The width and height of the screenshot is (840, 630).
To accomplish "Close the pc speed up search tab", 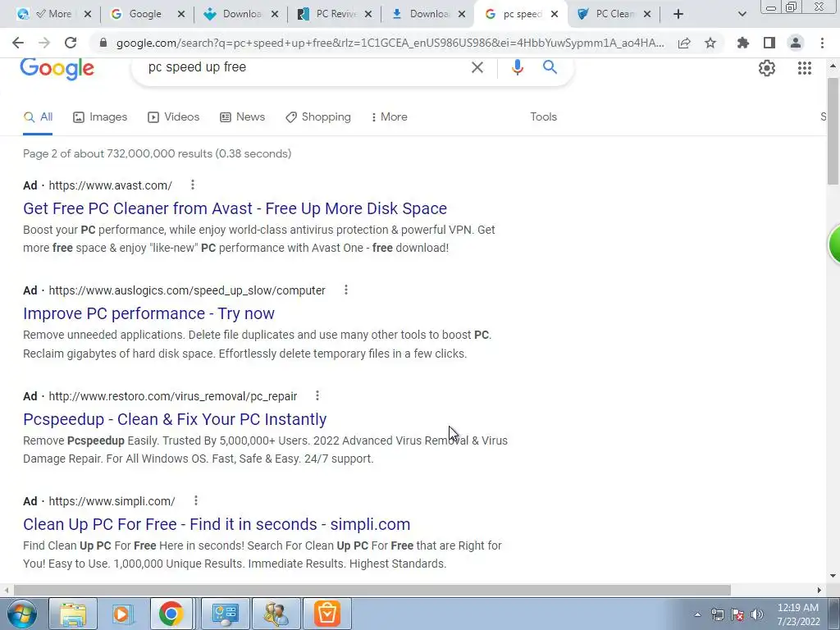I will (x=555, y=14).
